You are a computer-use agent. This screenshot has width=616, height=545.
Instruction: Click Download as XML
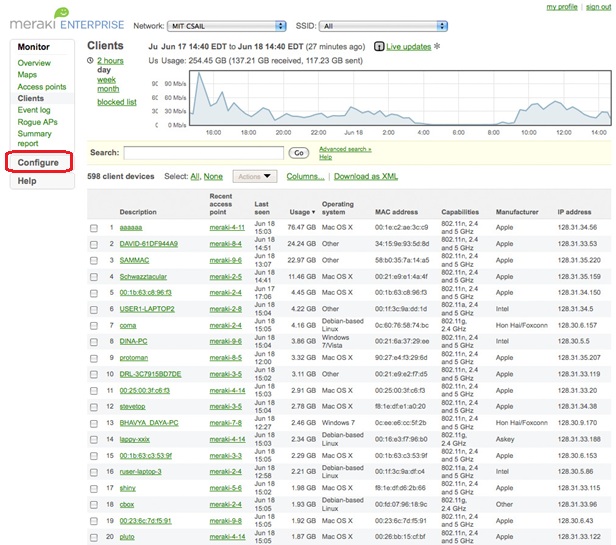click(366, 176)
